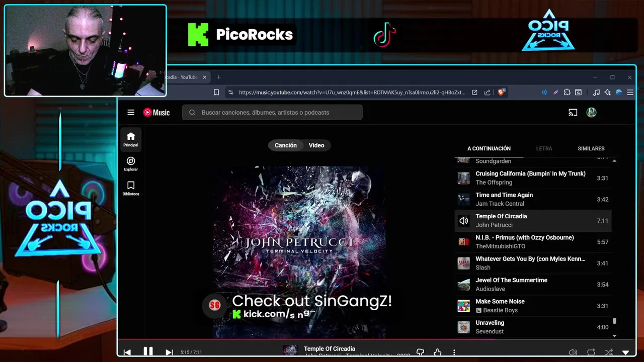Viewport: 644px width, 362px height.
Task: Click the site settings icon before URL
Action: [x=231, y=93]
